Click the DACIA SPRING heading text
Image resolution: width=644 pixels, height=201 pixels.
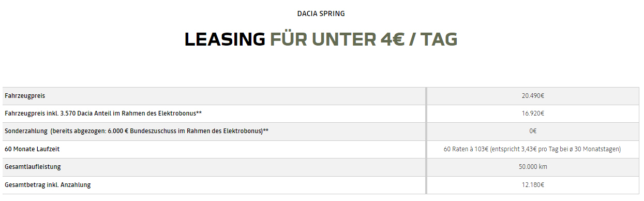(x=321, y=13)
